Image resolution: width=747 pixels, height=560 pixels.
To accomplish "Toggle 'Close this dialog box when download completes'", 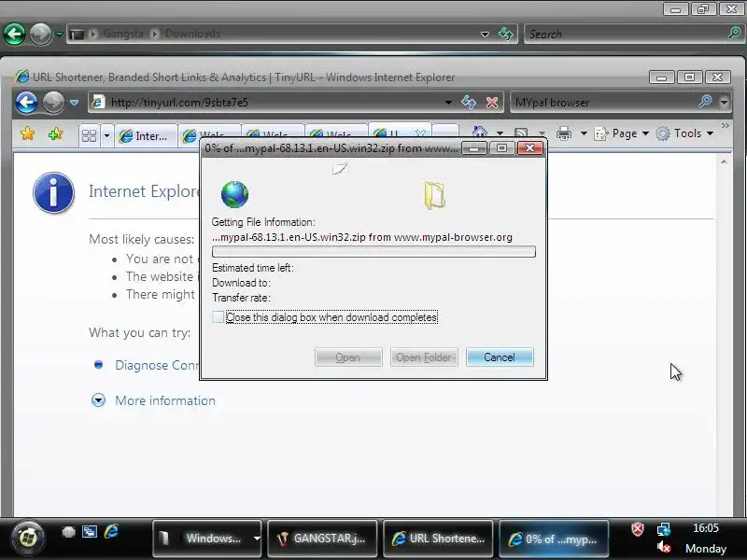I will (x=218, y=317).
